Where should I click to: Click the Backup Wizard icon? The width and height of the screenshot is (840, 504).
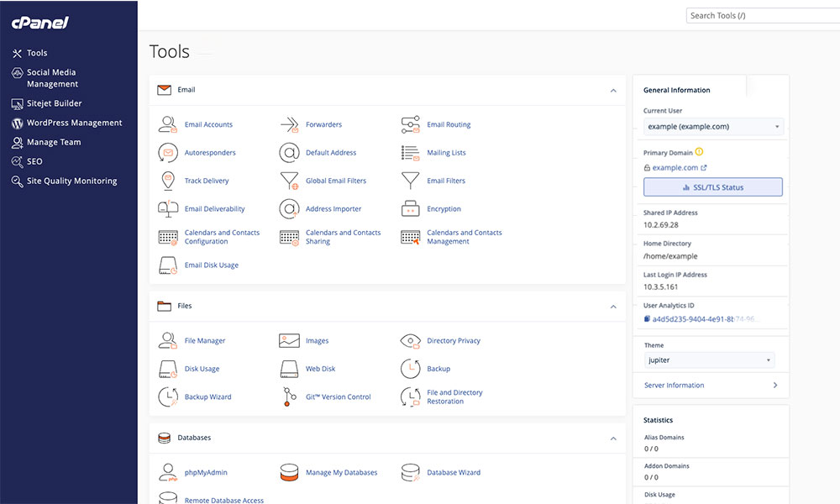tap(168, 396)
